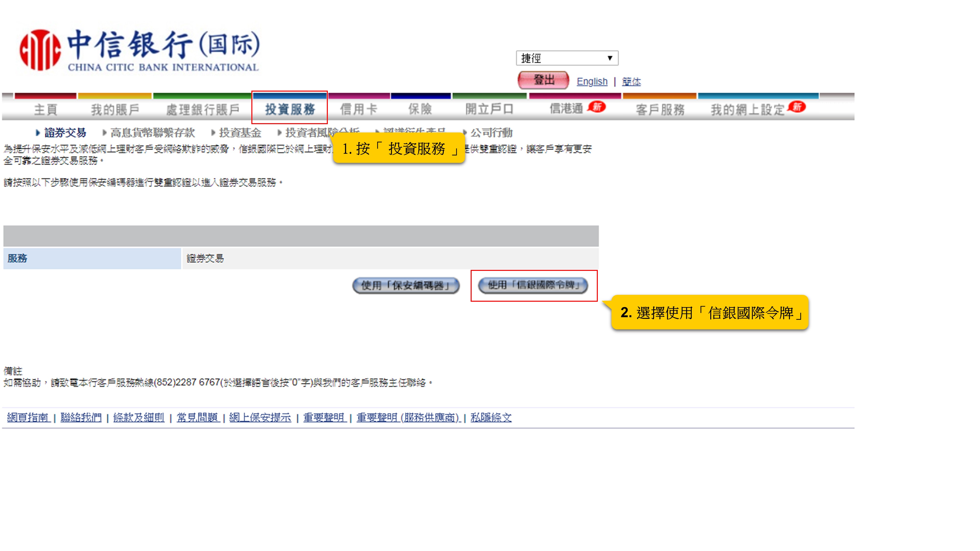
Task: Open the 網上保安提示 footer link
Action: 260,418
